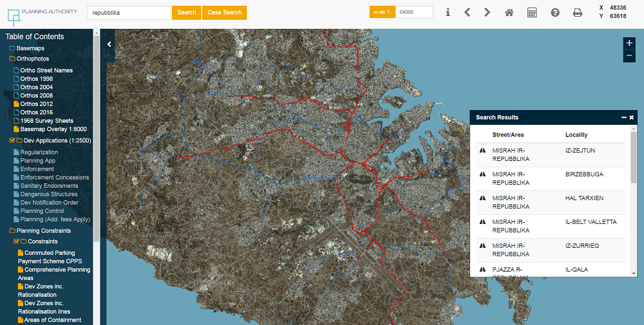Toggle the Constraints group checkbox
Image resolution: width=644 pixels, height=325 pixels.
(x=17, y=242)
